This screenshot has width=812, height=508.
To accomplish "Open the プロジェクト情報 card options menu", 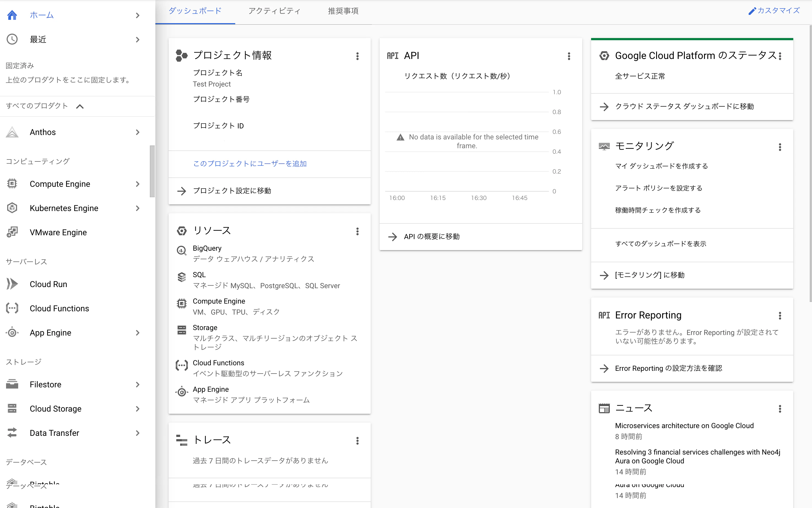I will [357, 56].
